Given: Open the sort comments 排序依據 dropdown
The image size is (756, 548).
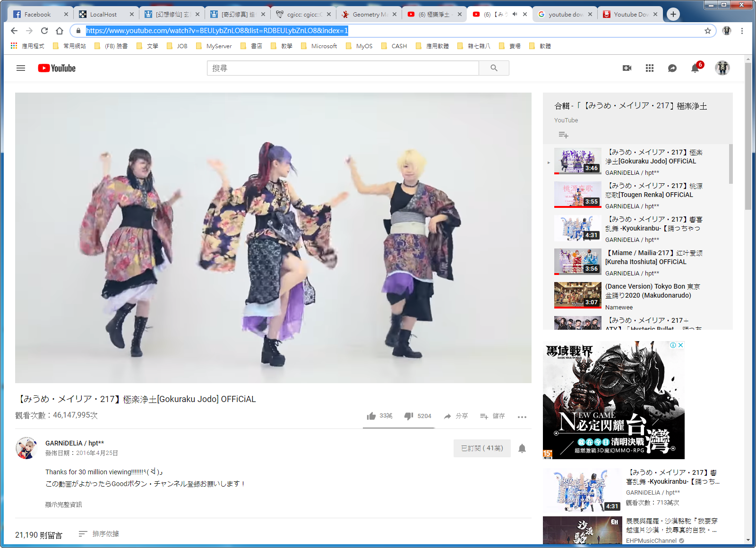Looking at the screenshot, I should pos(99,534).
